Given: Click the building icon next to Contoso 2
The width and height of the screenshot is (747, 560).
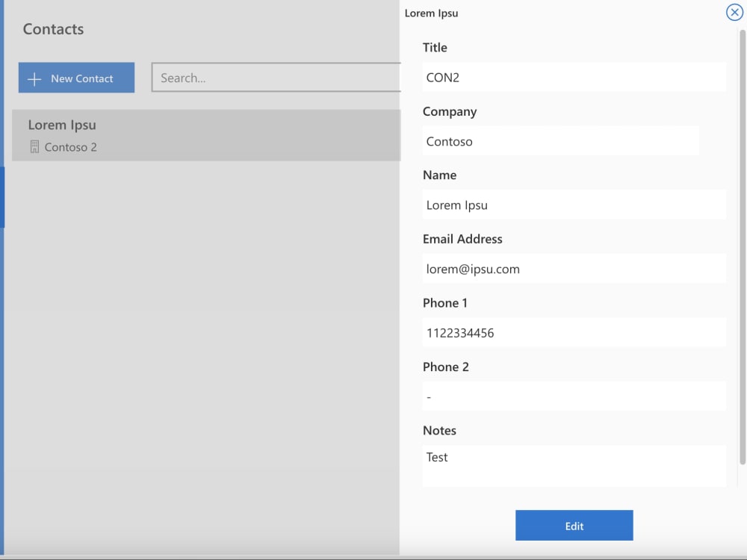Looking at the screenshot, I should click(34, 146).
